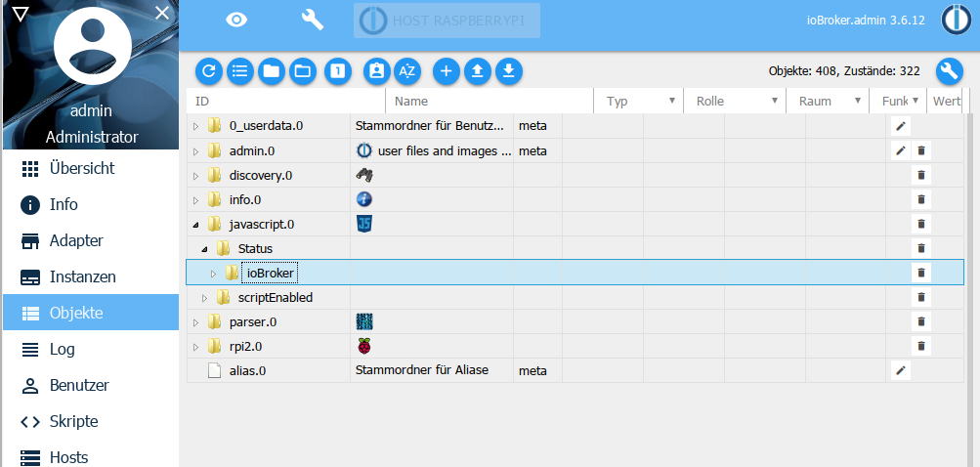980x467 pixels.
Task: Open the Log view
Action: click(91, 349)
